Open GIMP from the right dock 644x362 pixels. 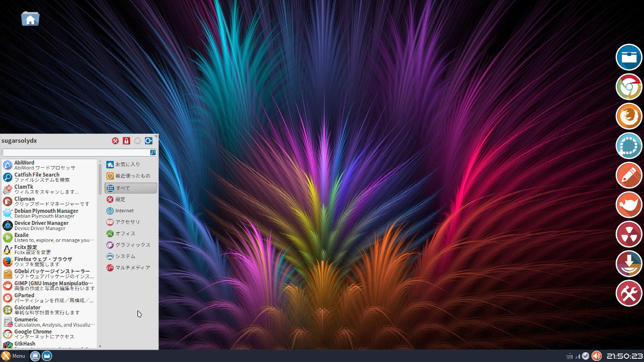629,205
